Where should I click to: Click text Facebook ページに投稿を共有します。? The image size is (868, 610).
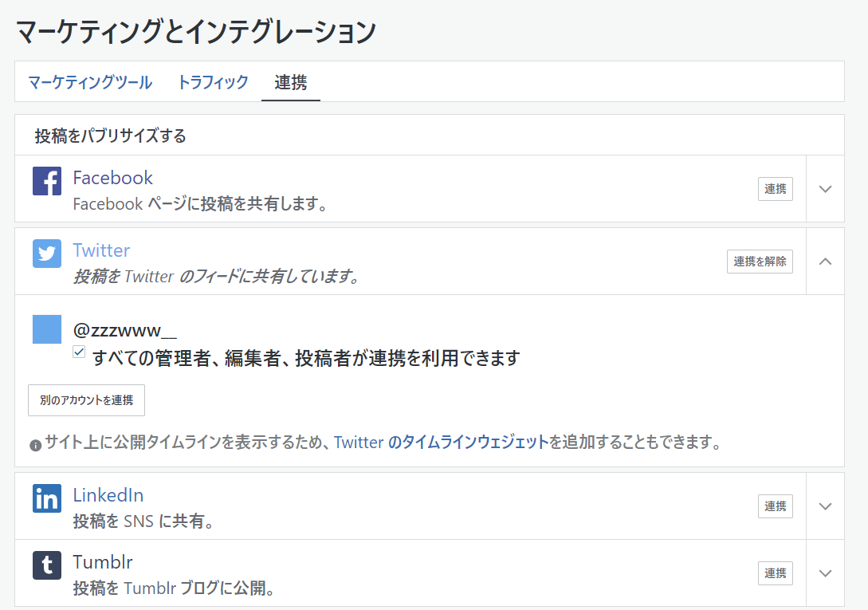200,204
